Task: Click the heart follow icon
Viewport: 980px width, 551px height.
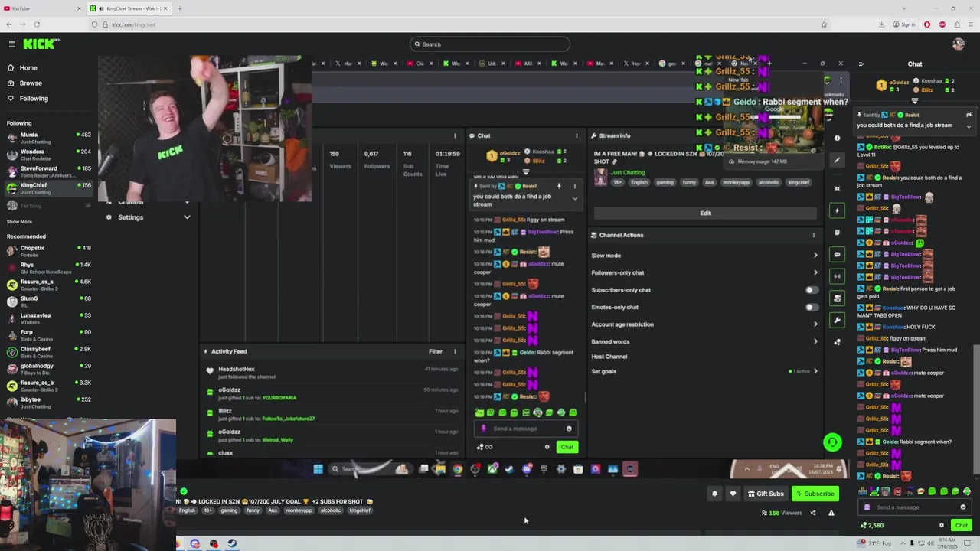Action: pos(733,494)
